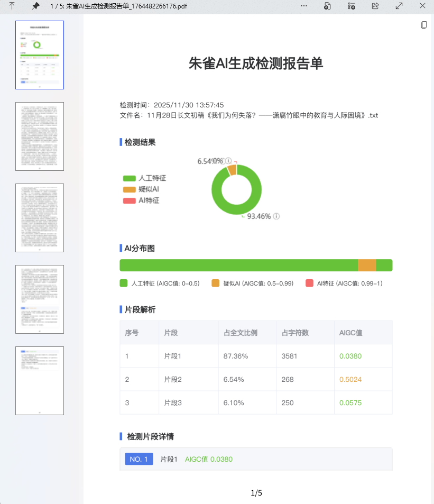Click the pin window icon

[35, 6]
